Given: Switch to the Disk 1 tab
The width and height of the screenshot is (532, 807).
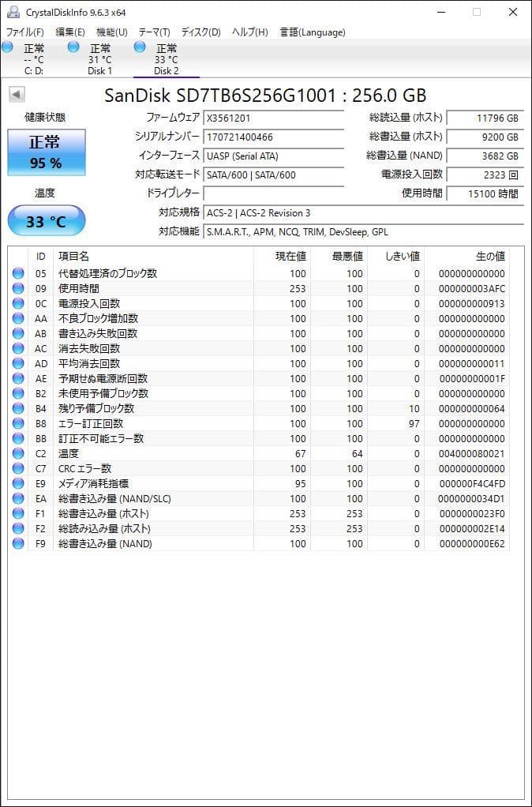Looking at the screenshot, I should (x=99, y=59).
